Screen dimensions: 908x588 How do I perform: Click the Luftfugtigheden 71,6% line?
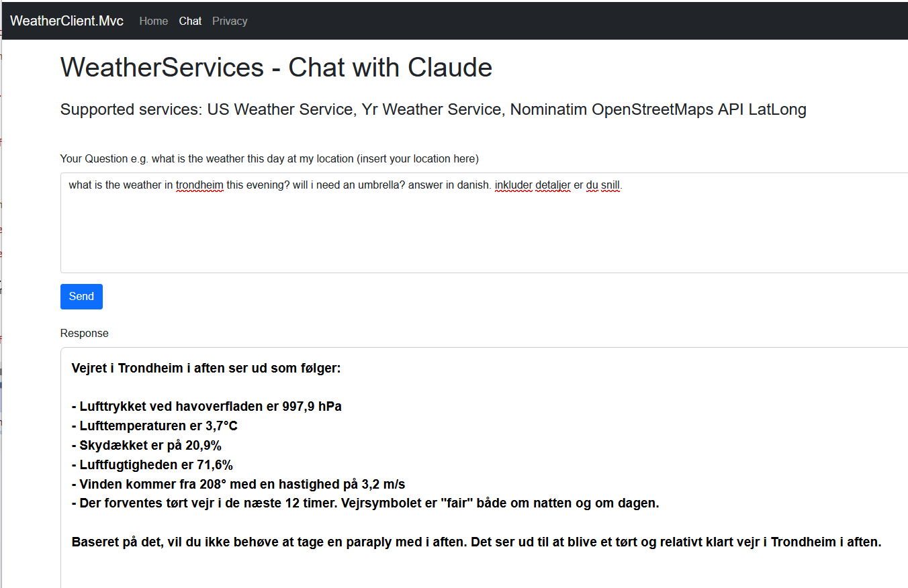click(x=152, y=464)
